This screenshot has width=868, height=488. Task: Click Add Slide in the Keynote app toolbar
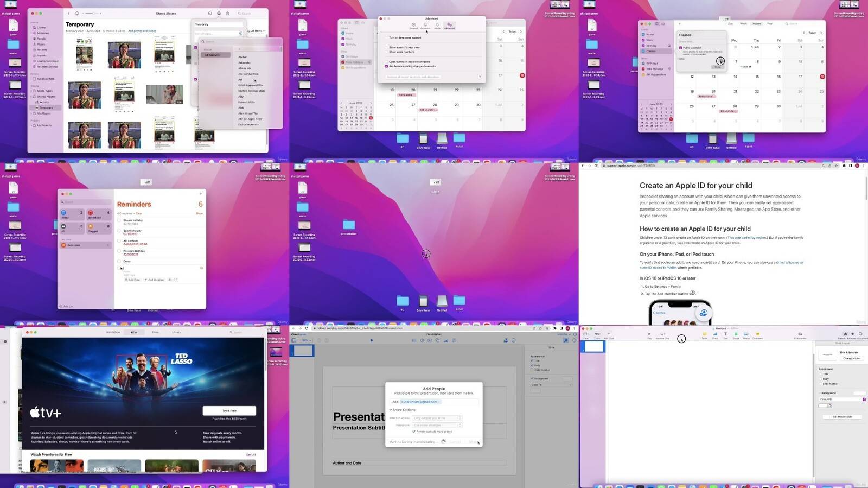(609, 335)
